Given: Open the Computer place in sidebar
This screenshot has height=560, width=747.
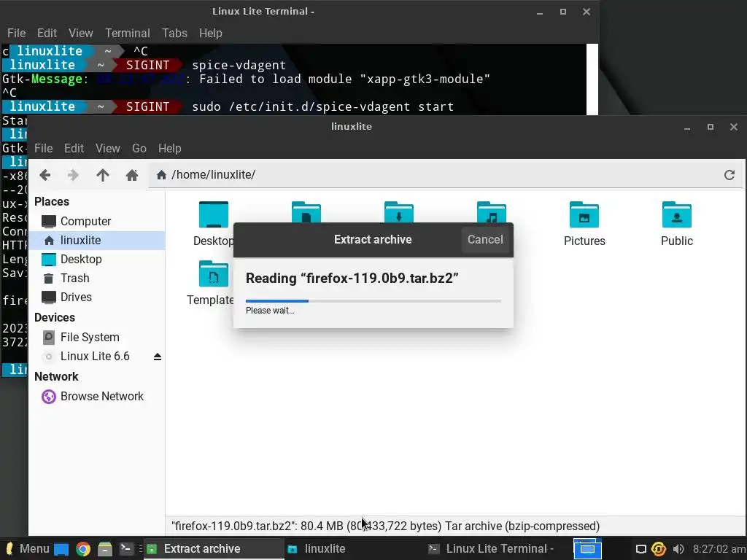Looking at the screenshot, I should [x=97, y=221].
